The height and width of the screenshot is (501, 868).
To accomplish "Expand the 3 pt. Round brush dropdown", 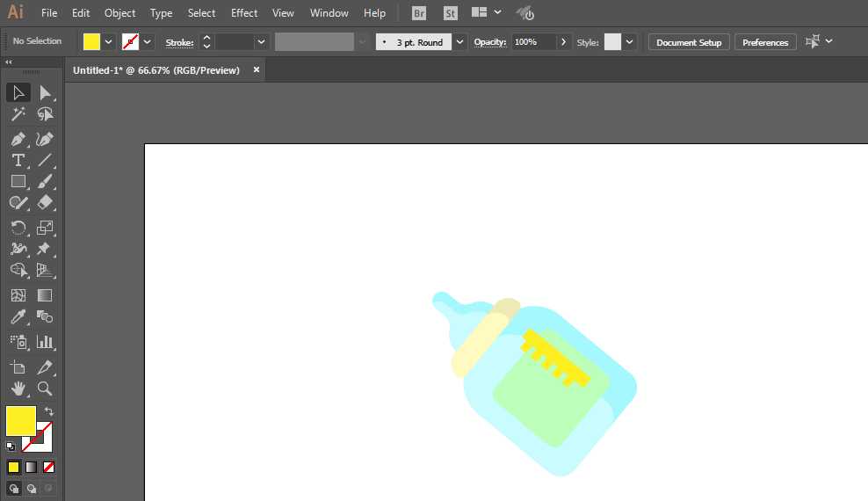I will coord(459,42).
